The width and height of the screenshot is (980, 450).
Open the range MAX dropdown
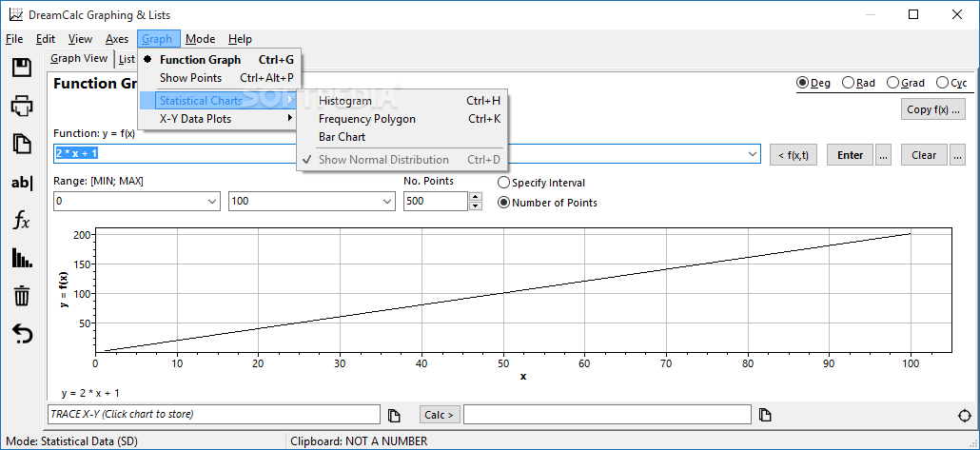tap(386, 202)
